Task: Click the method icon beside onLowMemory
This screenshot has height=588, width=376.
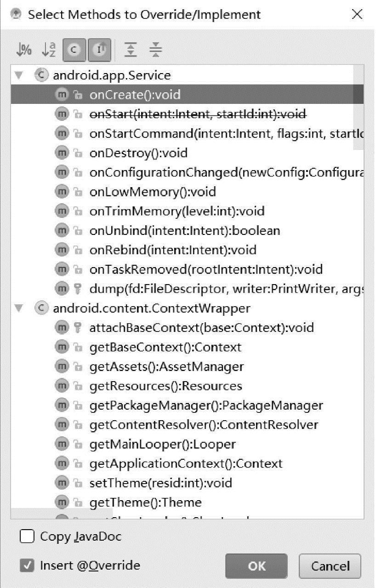Action: (61, 192)
